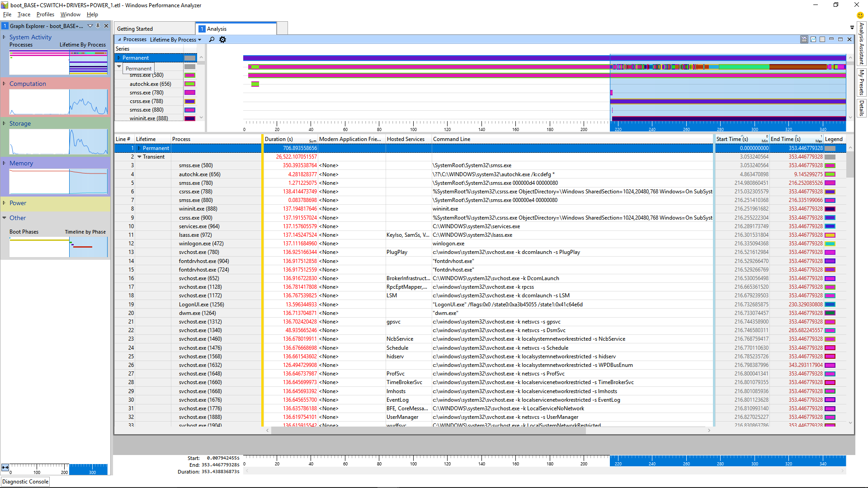Switch to graph-only view using the chart icon
The height and width of the screenshot is (488, 868).
(813, 39)
